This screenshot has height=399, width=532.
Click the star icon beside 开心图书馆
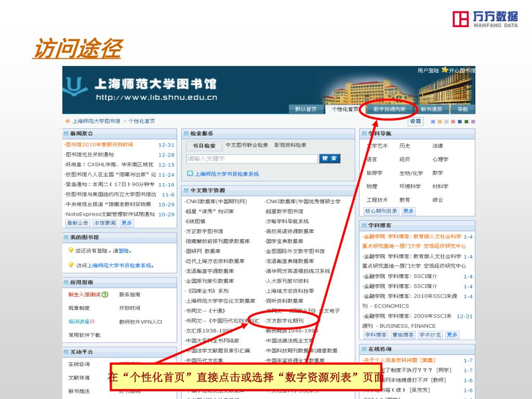click(x=445, y=70)
